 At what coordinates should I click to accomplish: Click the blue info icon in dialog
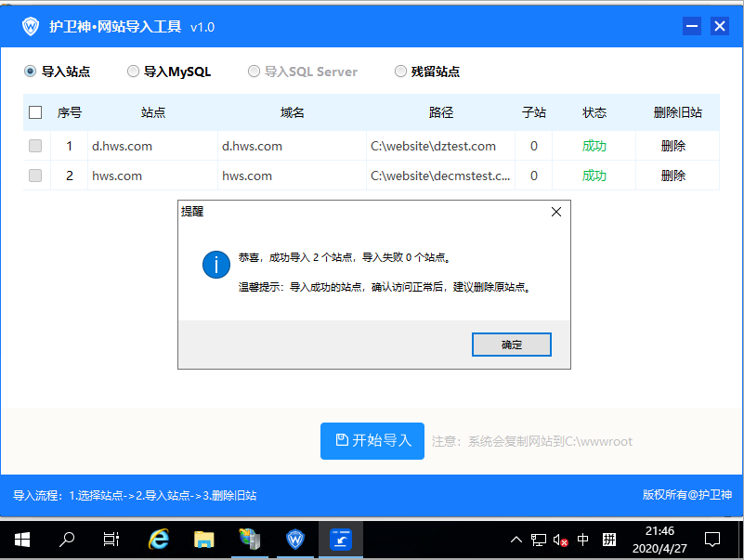click(x=216, y=265)
